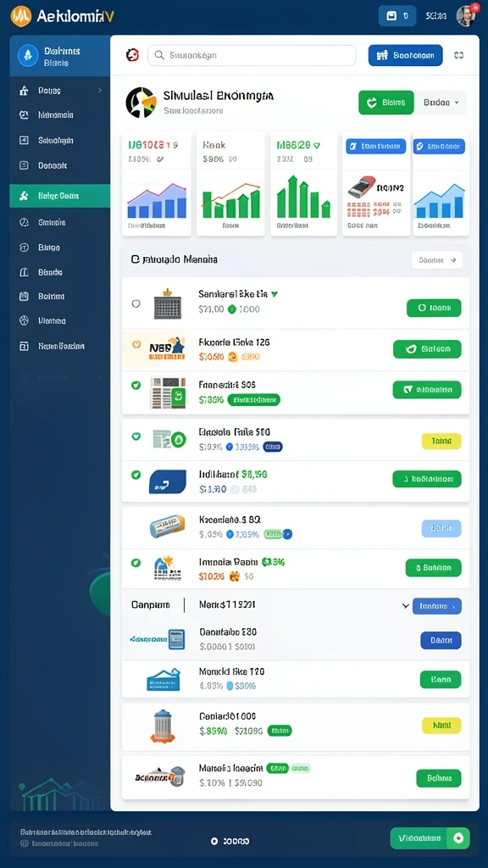Image resolution: width=488 pixels, height=868 pixels.
Task: Open the blue dropdown in Canpiam row
Action: [x=436, y=606]
